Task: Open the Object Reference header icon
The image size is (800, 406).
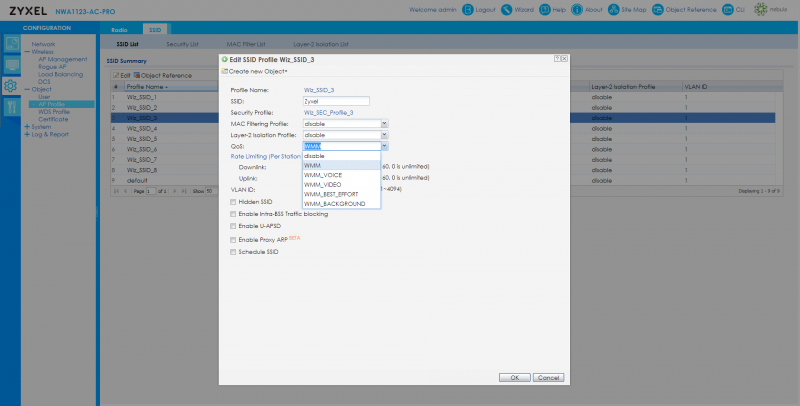Action: pos(658,10)
